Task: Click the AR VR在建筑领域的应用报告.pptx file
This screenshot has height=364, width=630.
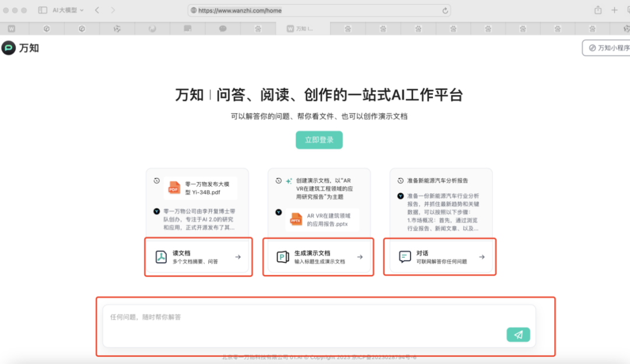Action: pos(322,220)
